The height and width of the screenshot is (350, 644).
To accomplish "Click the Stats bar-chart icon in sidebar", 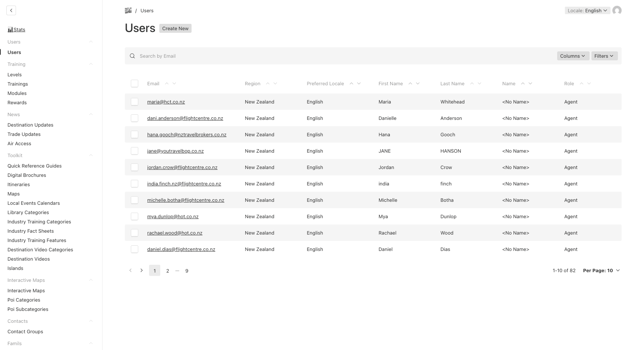I will click(10, 29).
